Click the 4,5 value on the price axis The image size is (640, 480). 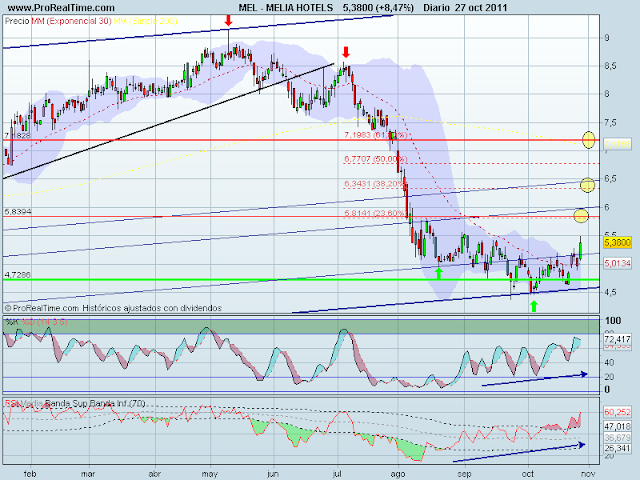610,292
